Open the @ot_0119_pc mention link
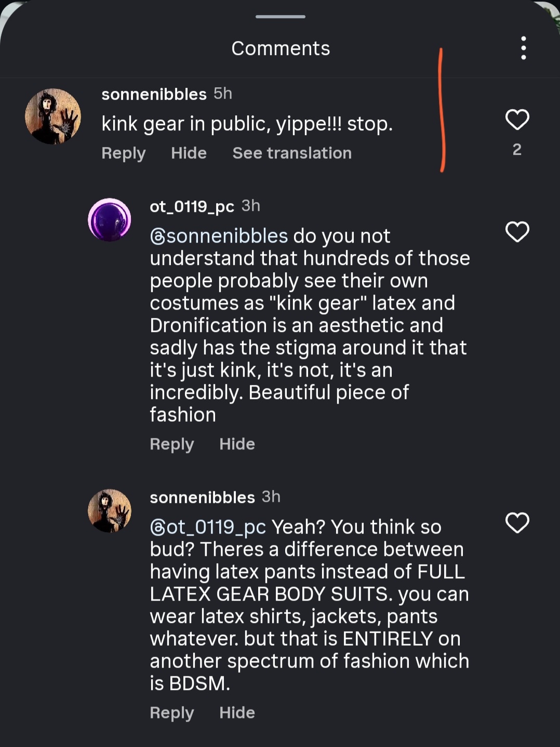The height and width of the screenshot is (747, 560). [x=208, y=527]
